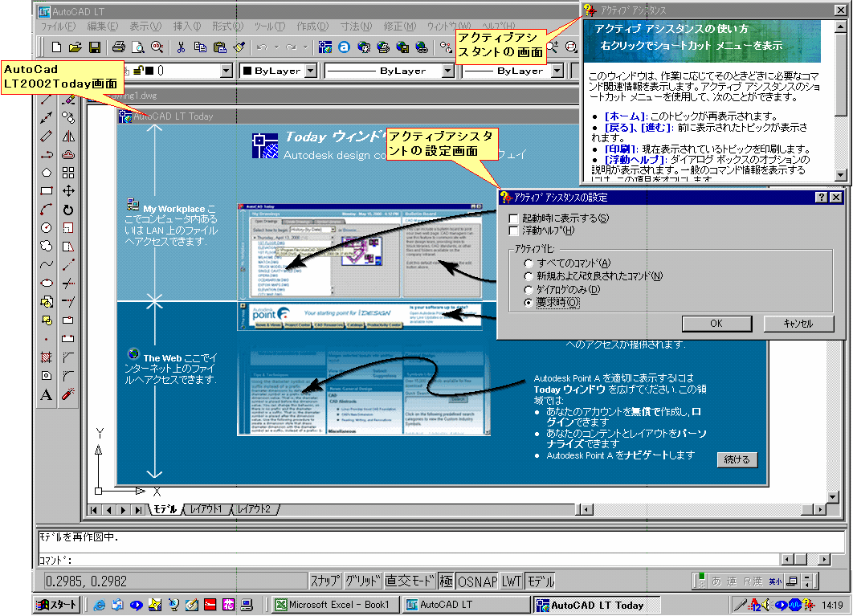Viewport: 853px width, 616px height.
Task: Click キャンセル in the settings dialog
Action: (x=798, y=324)
